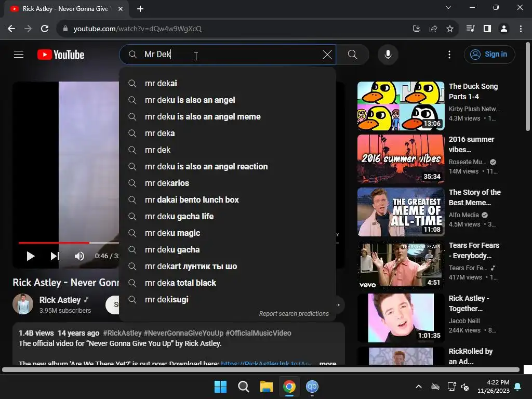The image size is (532, 399).
Task: Click the Sign in button
Action: pyautogui.click(x=489, y=54)
